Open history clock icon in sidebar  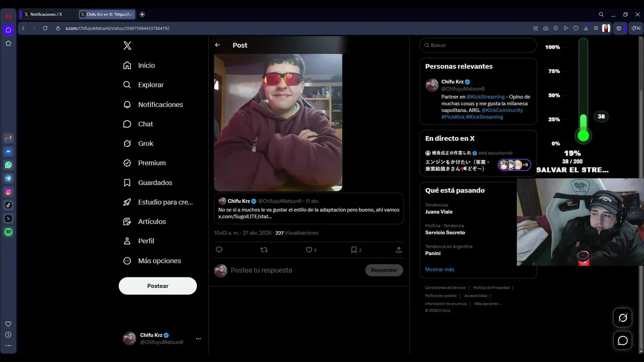tap(8, 335)
